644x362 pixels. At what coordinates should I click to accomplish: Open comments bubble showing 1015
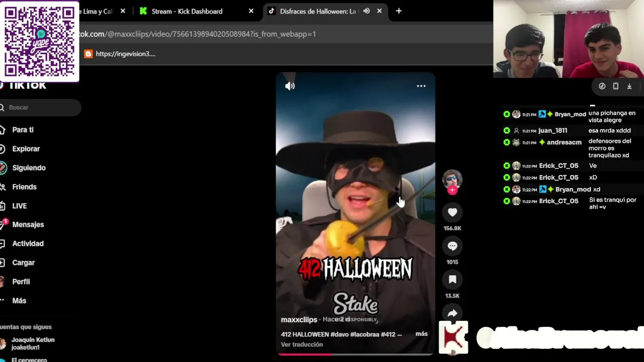452,246
